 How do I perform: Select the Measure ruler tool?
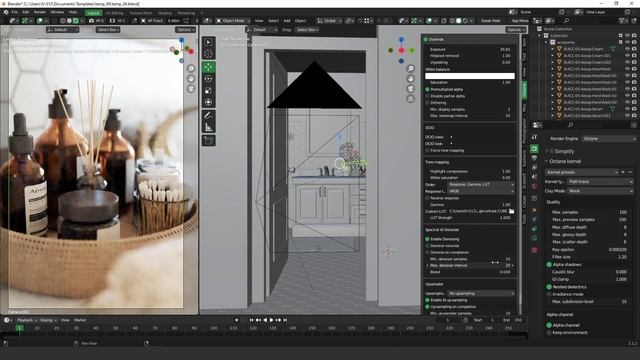click(x=209, y=127)
